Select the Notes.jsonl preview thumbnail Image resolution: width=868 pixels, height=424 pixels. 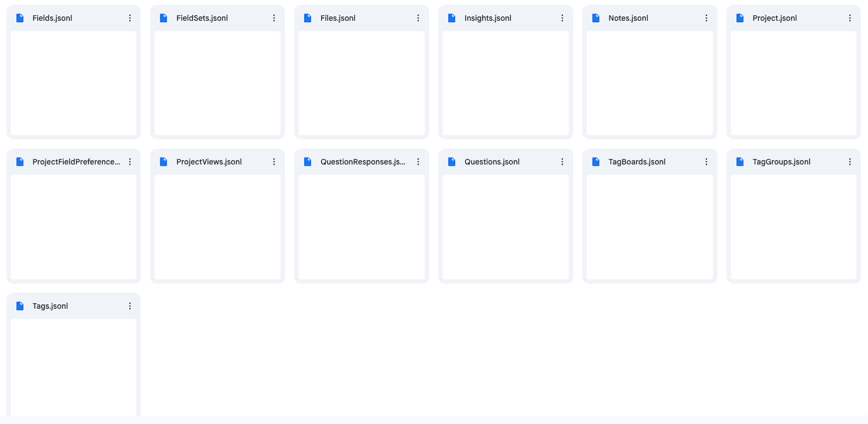[650, 83]
